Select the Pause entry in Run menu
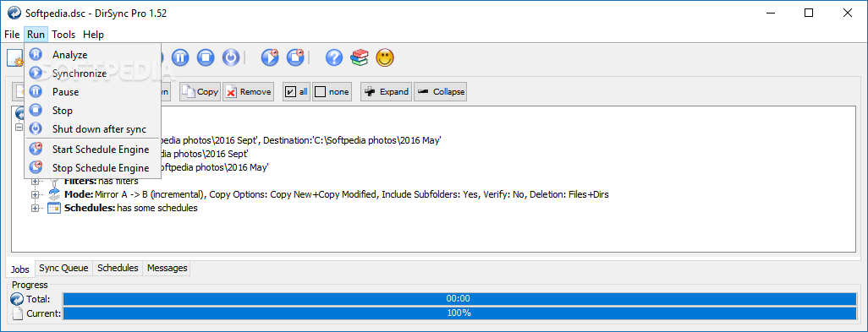Screen dimensions: 868x332 click(92, 92)
